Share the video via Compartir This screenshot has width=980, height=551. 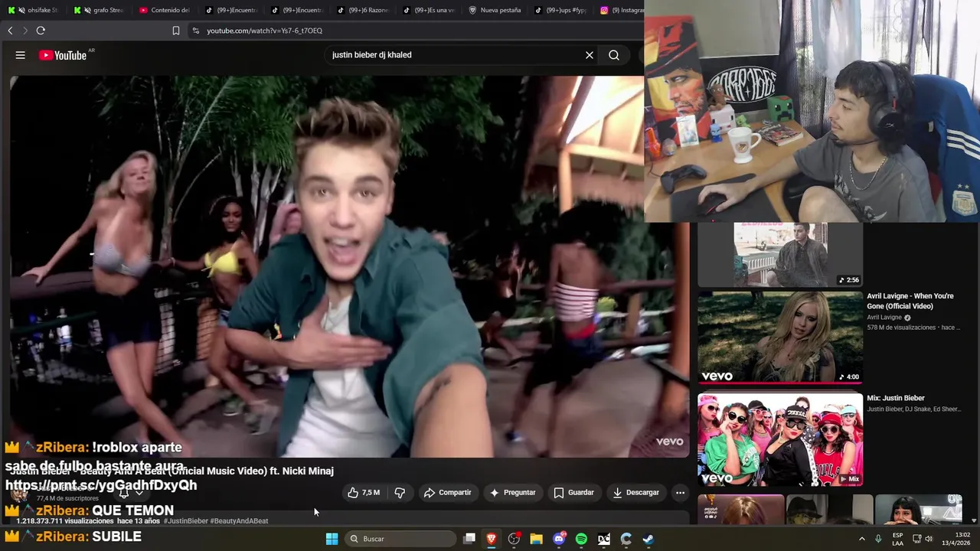point(448,493)
